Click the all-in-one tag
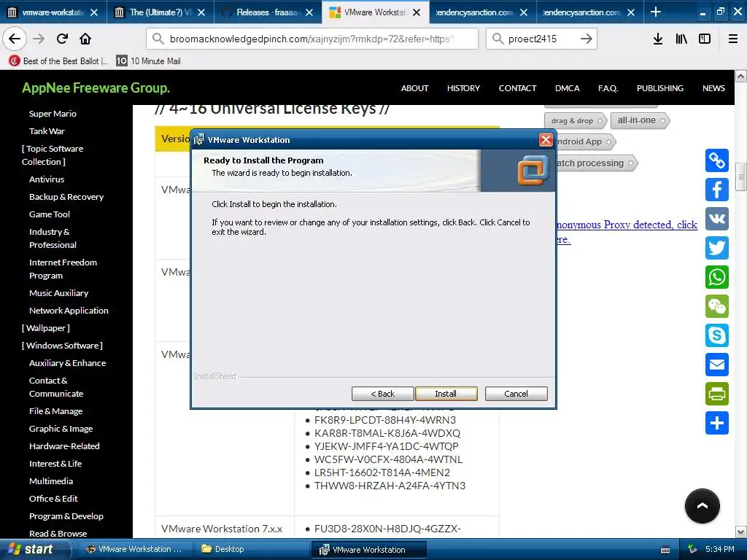This screenshot has width=747, height=560. (x=640, y=120)
